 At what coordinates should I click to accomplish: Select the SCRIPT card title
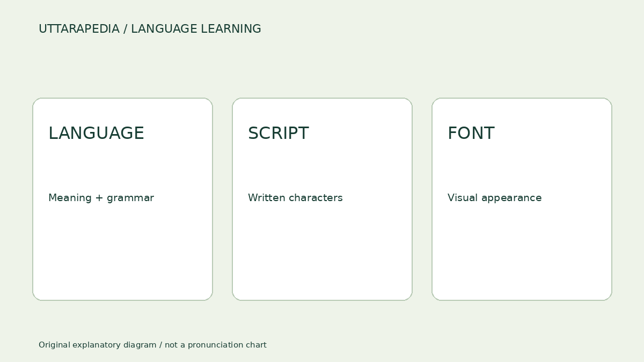[x=278, y=134]
